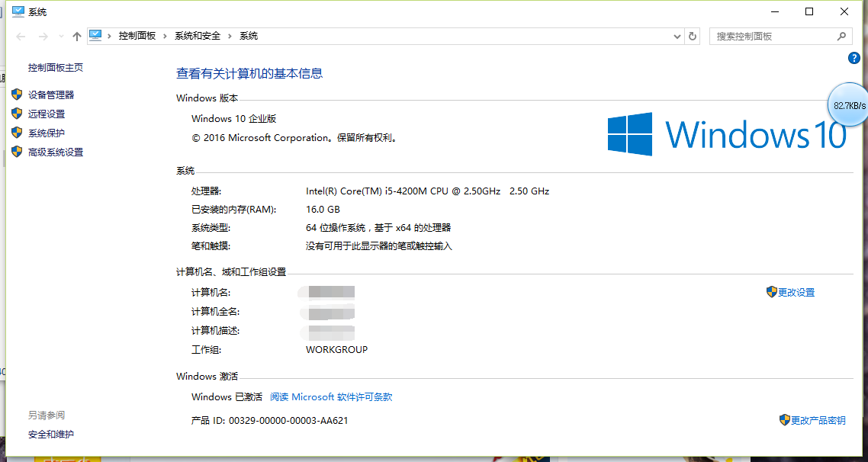Refresh the page with the refresh button
This screenshot has width=868, height=462.
[693, 37]
